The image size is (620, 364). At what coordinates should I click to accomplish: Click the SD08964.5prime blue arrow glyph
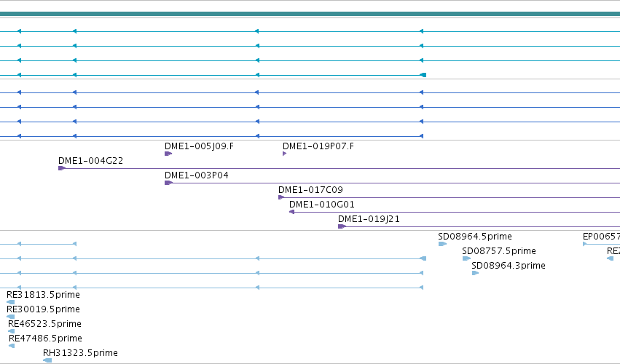tap(442, 244)
